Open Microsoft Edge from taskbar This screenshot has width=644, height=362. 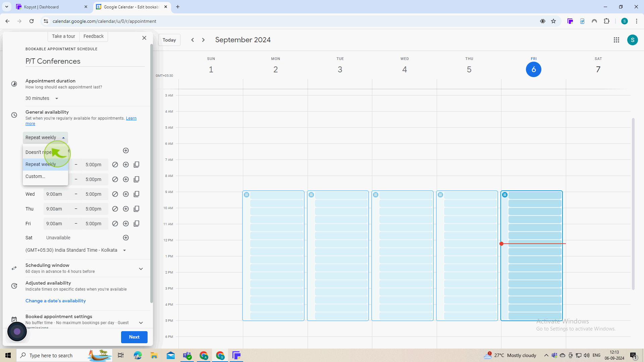[138, 355]
